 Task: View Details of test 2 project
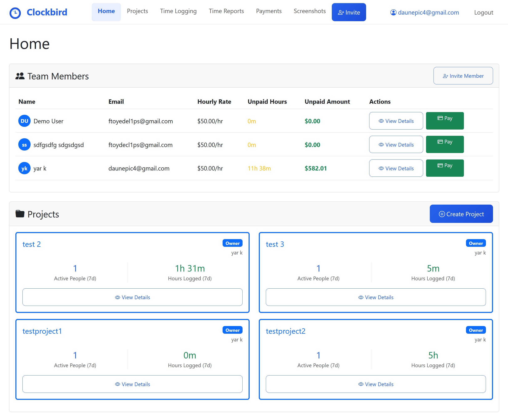coord(132,297)
